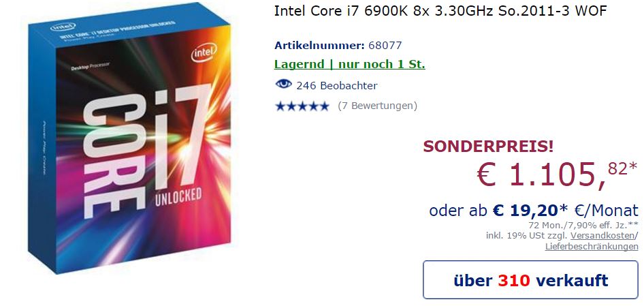
Task: Click the 'Lagernd | nur noch 1 St.' link
Action: click(x=350, y=65)
